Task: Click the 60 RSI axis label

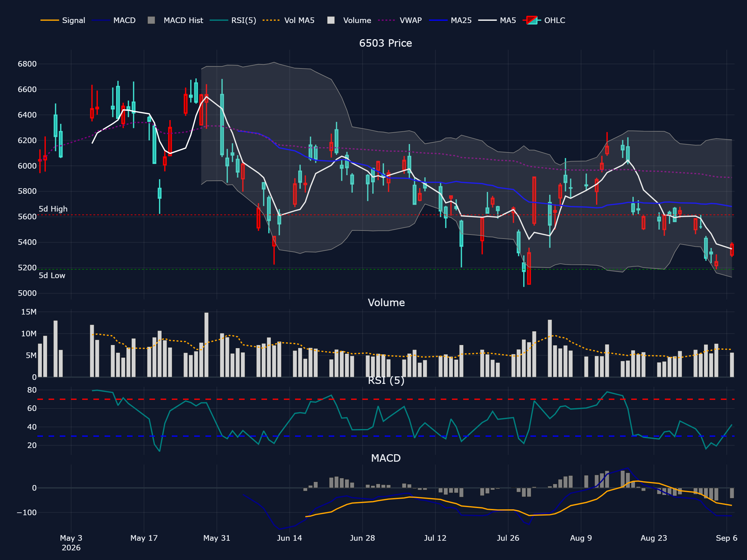Action: click(32, 408)
